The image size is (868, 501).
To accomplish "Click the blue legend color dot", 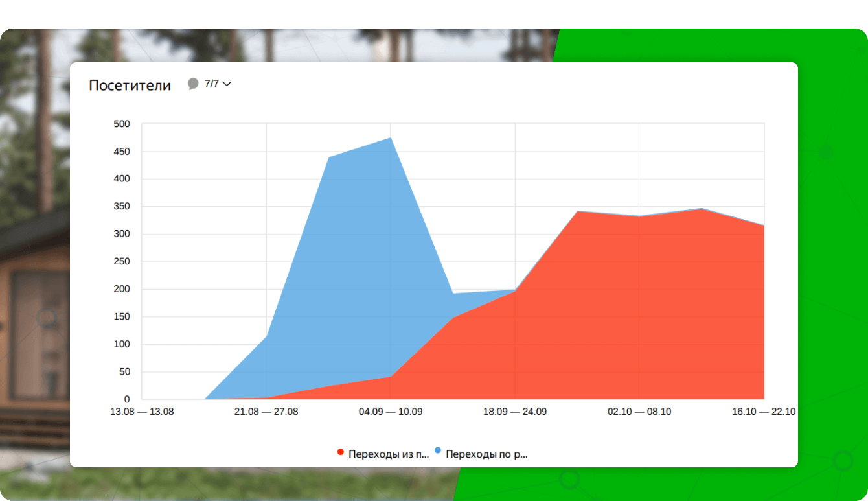I will [438, 450].
